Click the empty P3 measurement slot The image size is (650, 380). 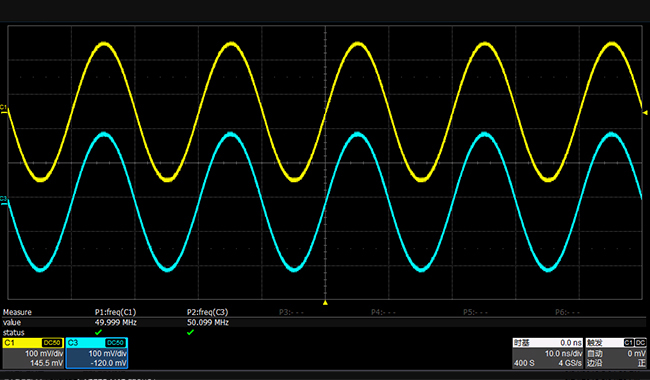pos(291,312)
